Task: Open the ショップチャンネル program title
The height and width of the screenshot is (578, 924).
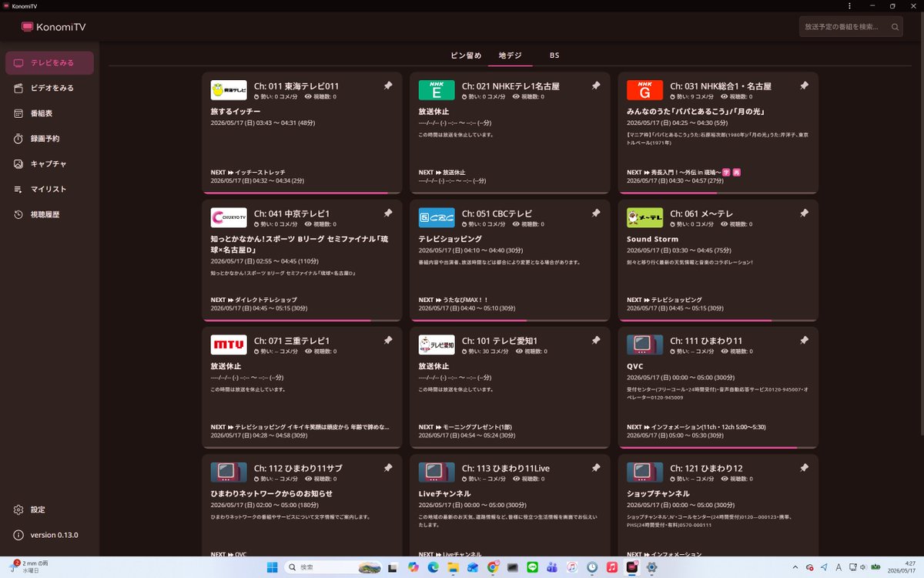Action: pos(658,493)
